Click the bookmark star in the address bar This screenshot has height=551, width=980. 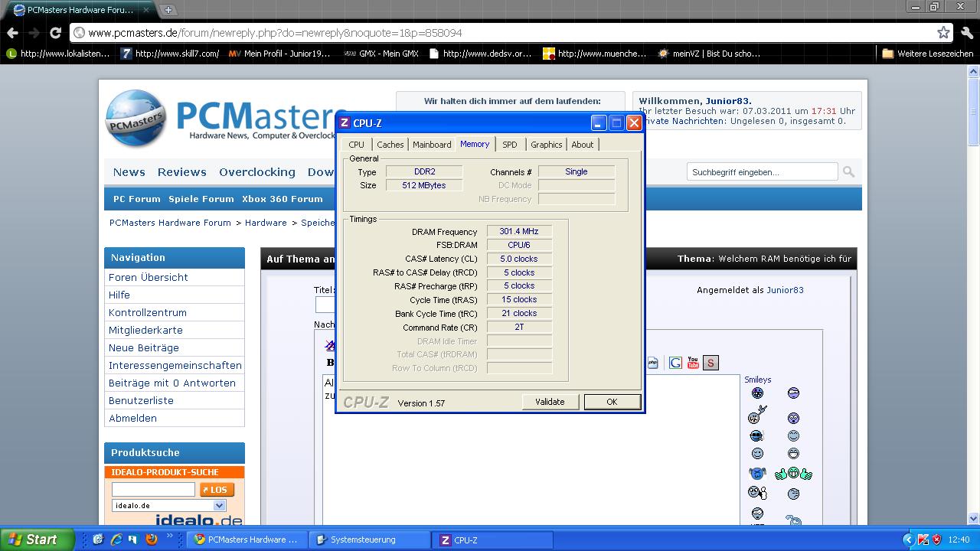(943, 33)
